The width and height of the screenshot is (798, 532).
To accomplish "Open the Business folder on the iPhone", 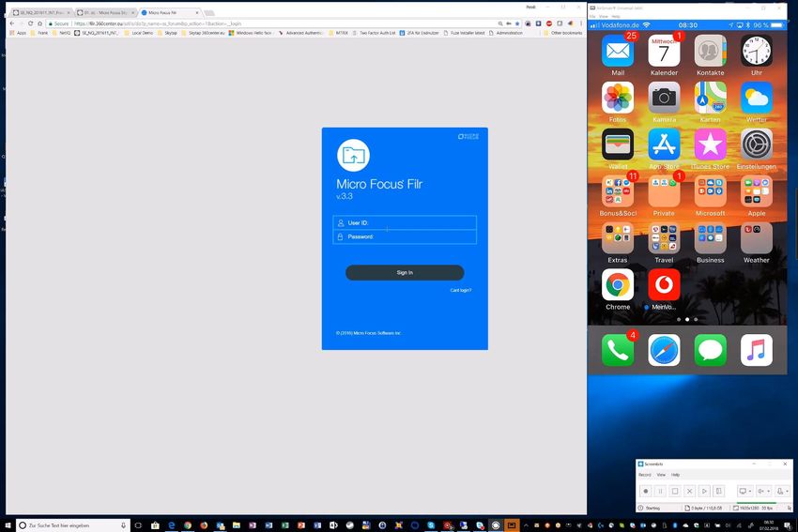I will 710,238.
